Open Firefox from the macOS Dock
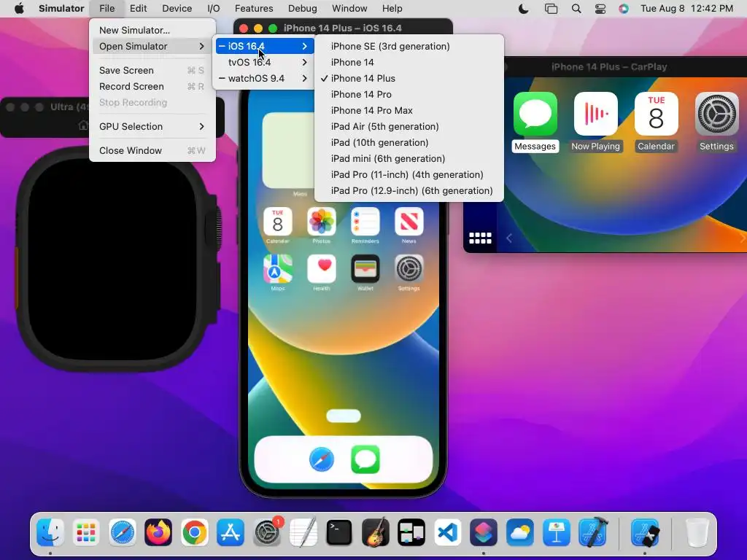 [x=158, y=532]
